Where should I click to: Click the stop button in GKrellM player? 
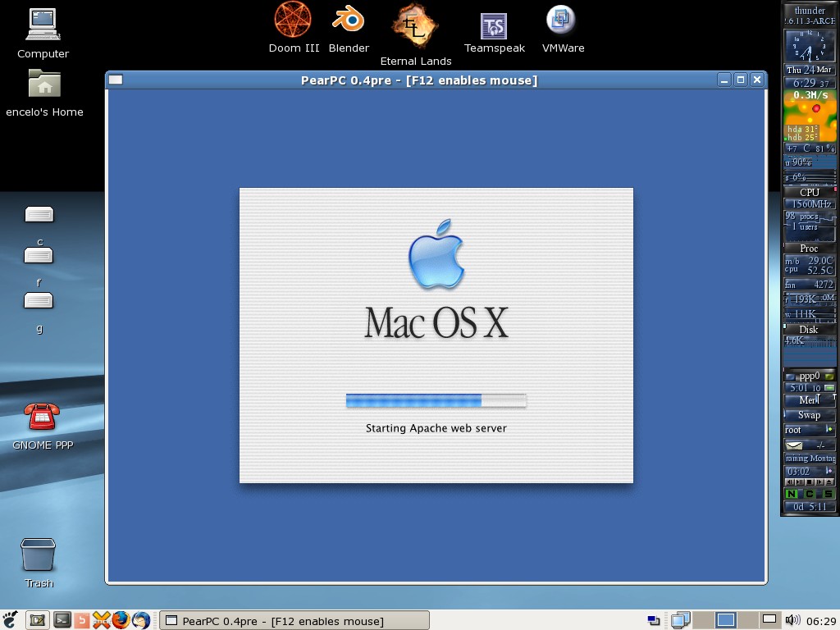click(810, 482)
